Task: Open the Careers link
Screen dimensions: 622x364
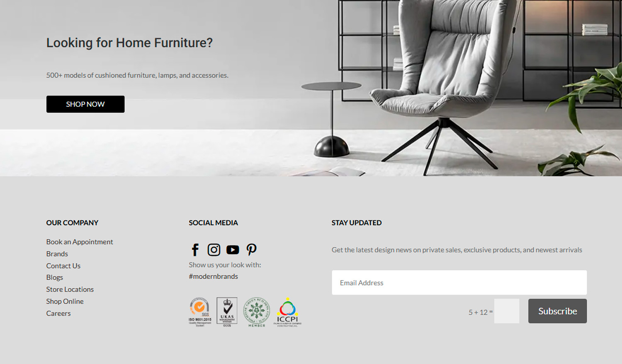Action: (x=58, y=313)
